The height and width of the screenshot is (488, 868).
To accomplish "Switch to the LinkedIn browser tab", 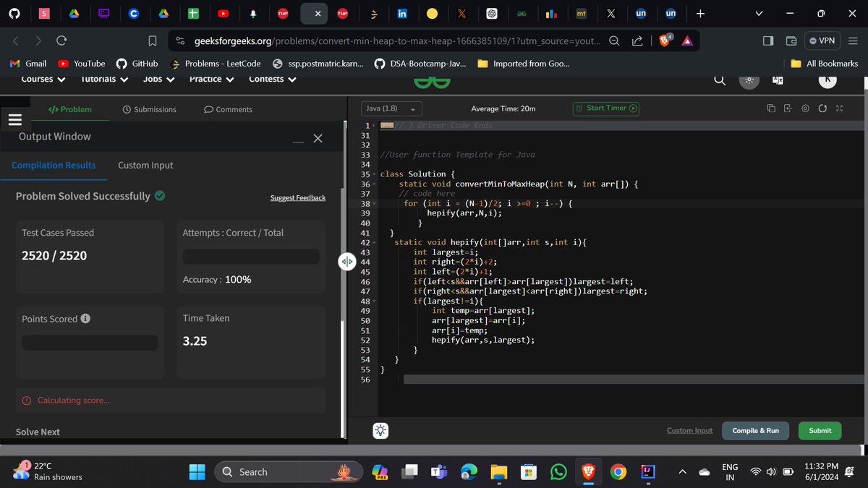I will [x=402, y=14].
